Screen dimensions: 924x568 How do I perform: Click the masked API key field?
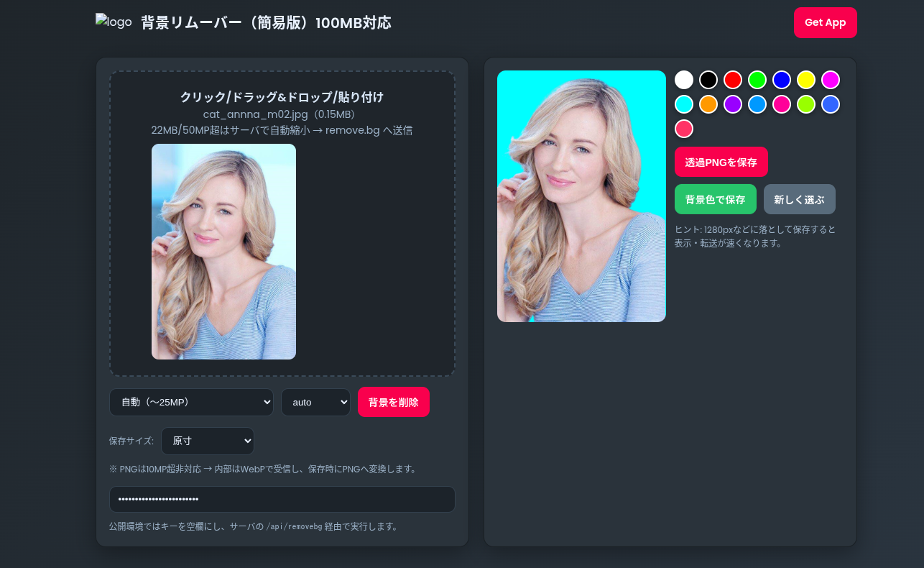[282, 500]
